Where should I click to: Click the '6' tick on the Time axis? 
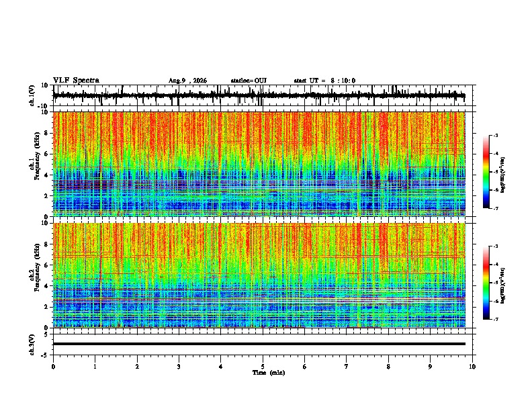click(305, 367)
